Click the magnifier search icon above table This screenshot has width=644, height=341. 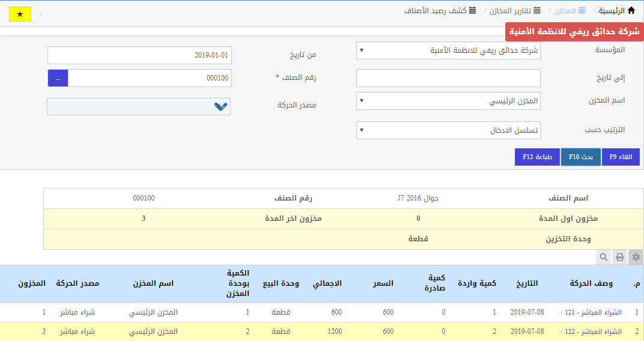603,257
